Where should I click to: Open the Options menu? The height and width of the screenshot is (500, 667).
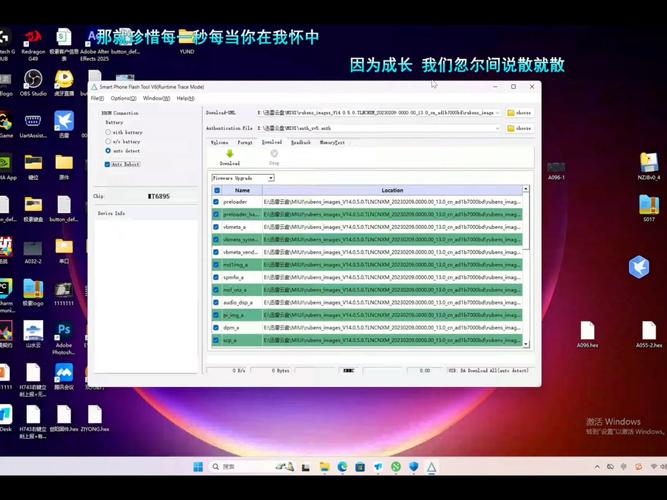(123, 98)
